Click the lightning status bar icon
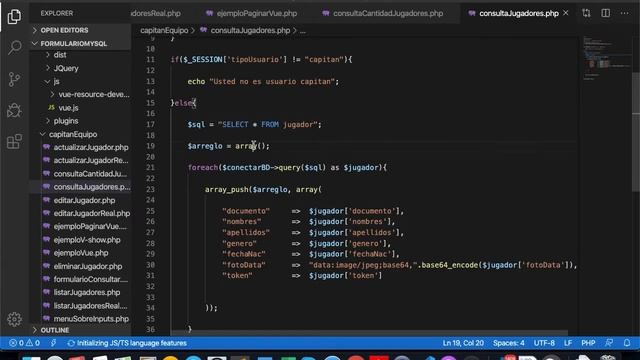640x360 pixels. (53, 343)
